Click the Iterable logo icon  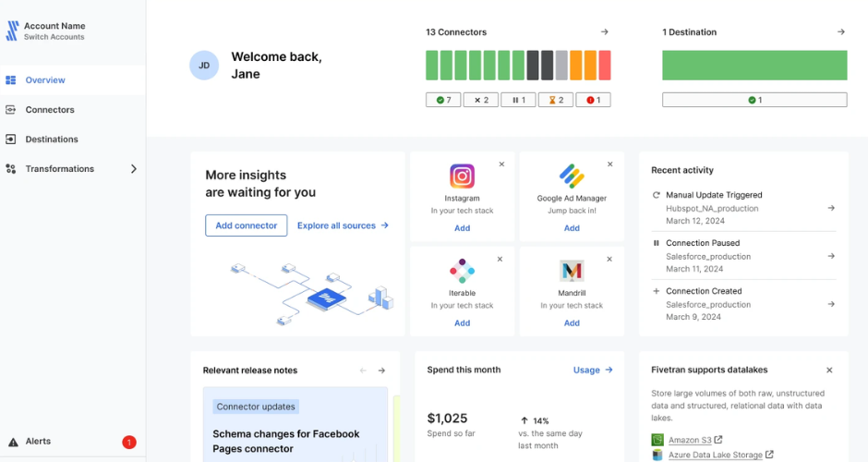pos(462,271)
